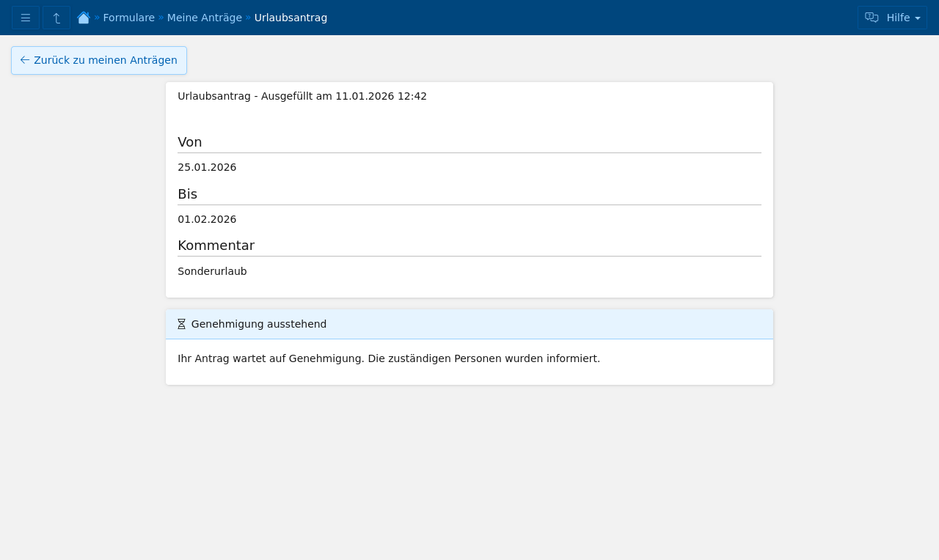The height and width of the screenshot is (560, 939).
Task: Click the Kommentar section heading
Action: [216, 246]
